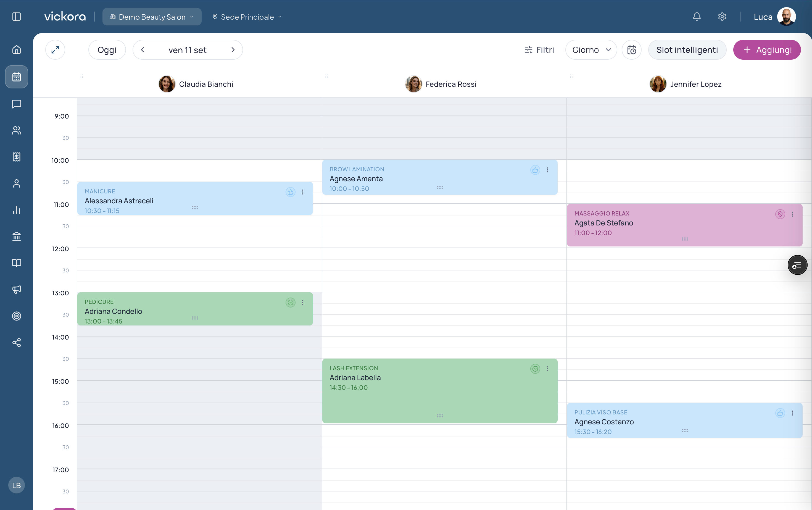Toggle the sidebar panel icon
The image size is (812, 510).
17,17
